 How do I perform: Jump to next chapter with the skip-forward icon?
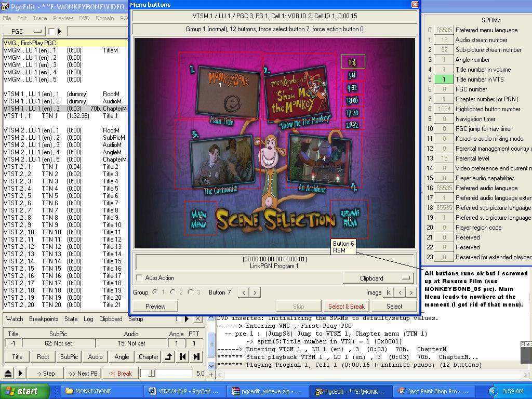coord(196,356)
